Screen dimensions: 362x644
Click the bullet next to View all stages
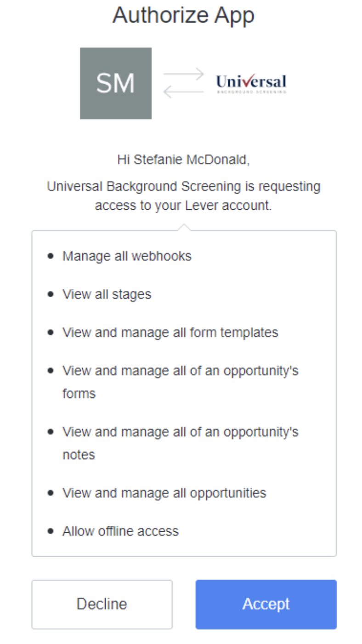(51, 294)
